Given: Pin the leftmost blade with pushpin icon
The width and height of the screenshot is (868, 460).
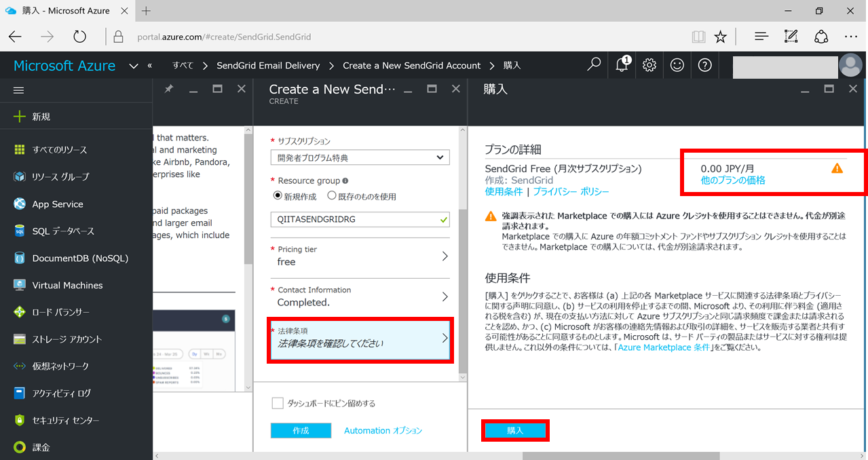Looking at the screenshot, I should pos(169,89).
